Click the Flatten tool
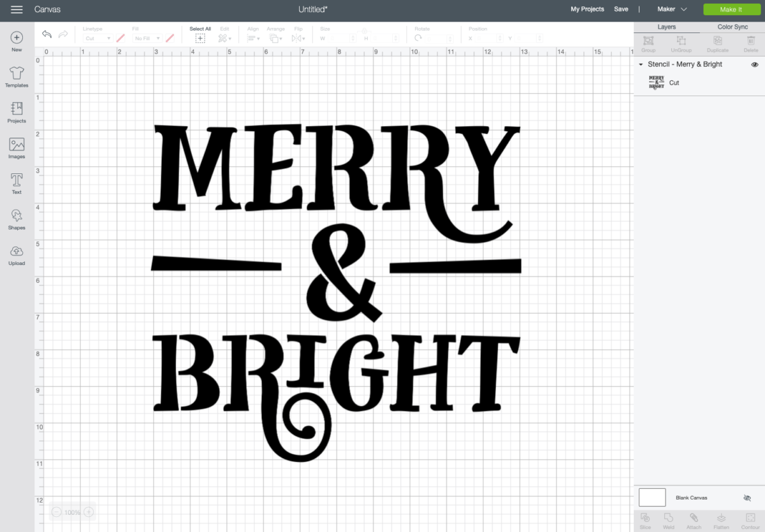The height and width of the screenshot is (532, 765). 721,521
